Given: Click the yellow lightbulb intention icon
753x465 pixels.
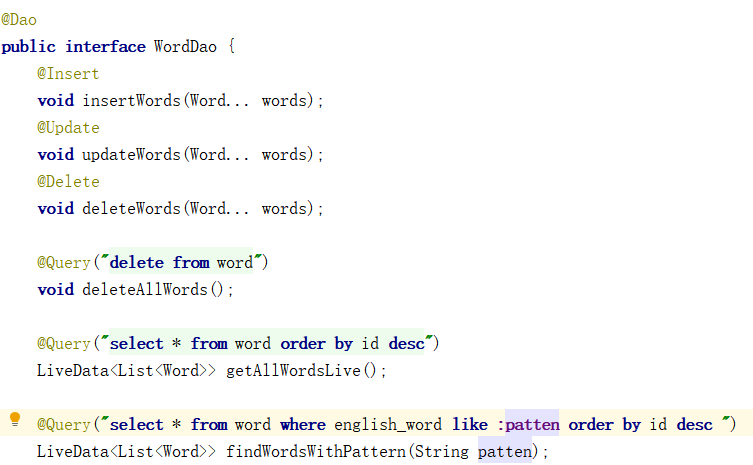Looking at the screenshot, I should [x=15, y=420].
